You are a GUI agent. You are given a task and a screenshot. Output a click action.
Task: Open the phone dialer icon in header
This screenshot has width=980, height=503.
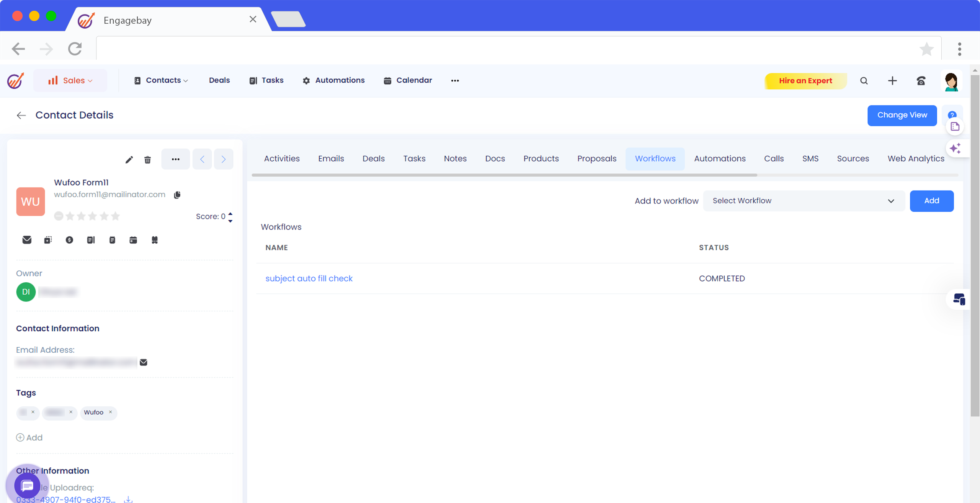pyautogui.click(x=921, y=81)
